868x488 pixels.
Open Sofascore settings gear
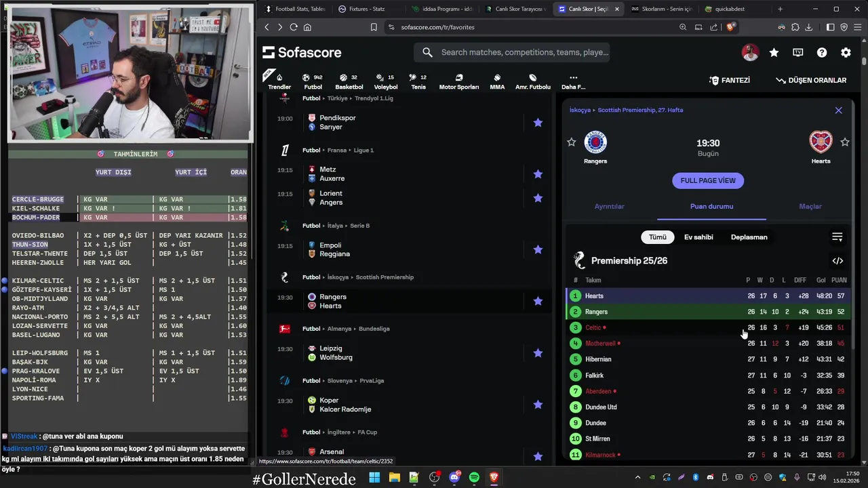846,52
